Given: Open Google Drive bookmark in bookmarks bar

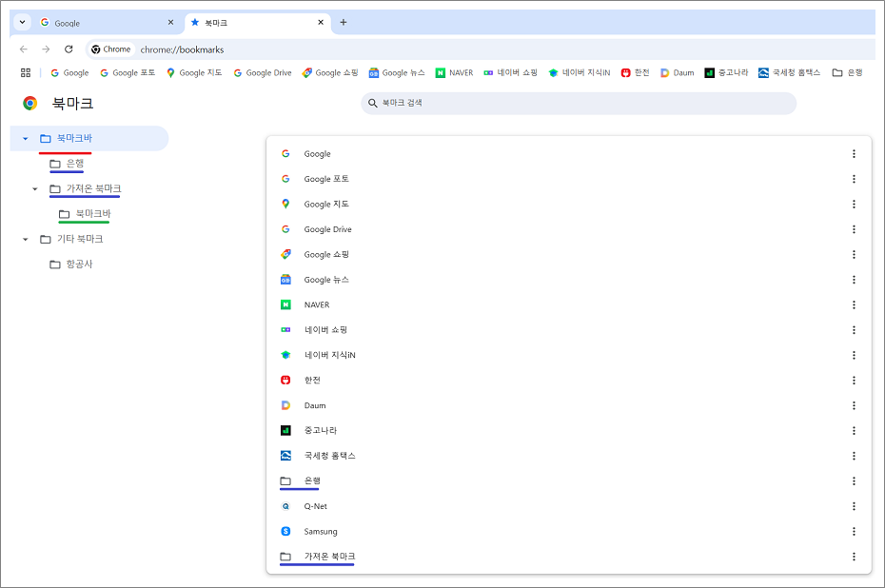Looking at the screenshot, I should [263, 73].
